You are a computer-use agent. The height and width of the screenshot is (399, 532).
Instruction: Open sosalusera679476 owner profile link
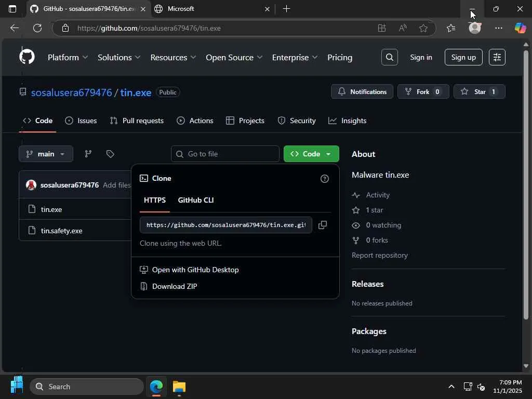(x=71, y=92)
